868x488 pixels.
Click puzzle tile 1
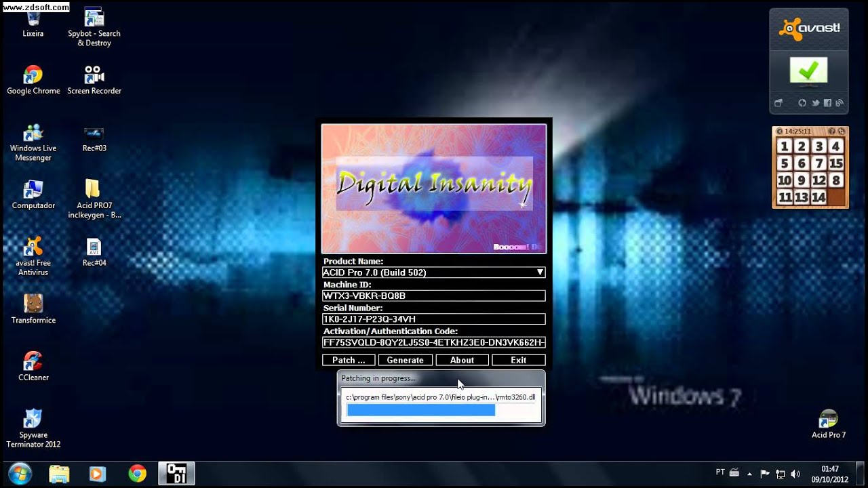[x=785, y=146]
